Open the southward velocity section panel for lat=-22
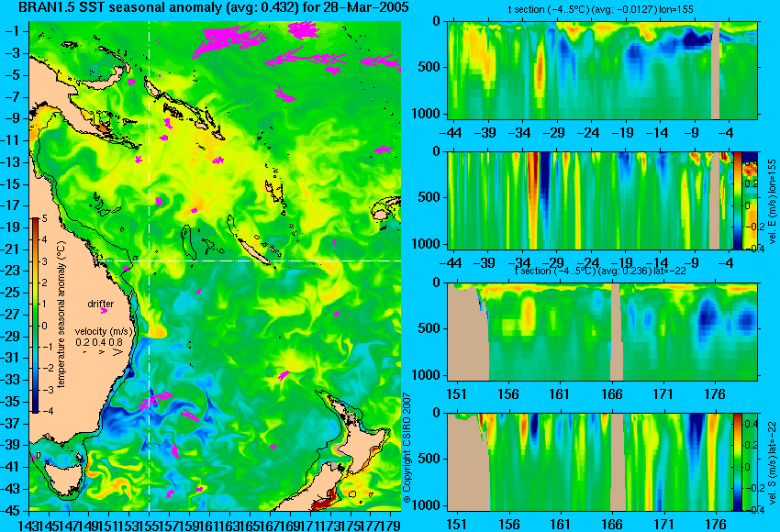Screen dimensions: 780x532 pyautogui.click(x=590, y=462)
